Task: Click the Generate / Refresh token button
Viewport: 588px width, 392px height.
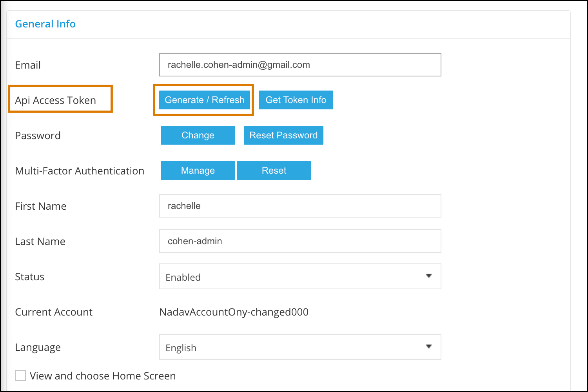Action: click(x=203, y=100)
